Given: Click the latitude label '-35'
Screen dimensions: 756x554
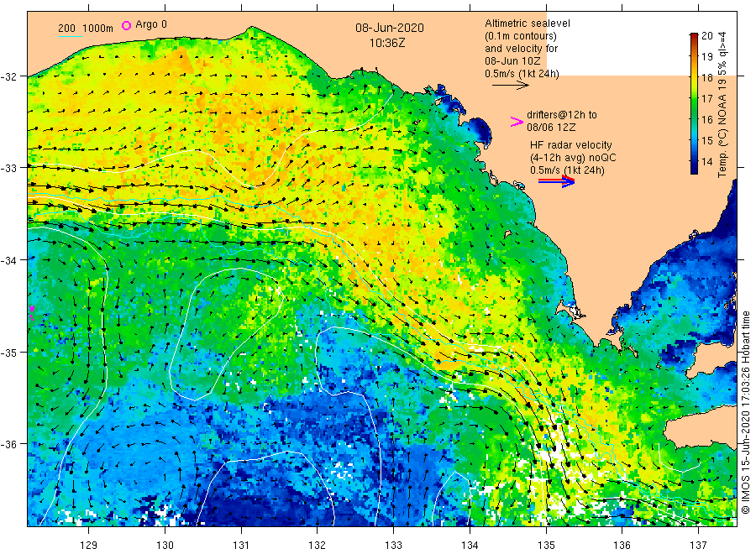Looking at the screenshot, I should (x=8, y=353).
